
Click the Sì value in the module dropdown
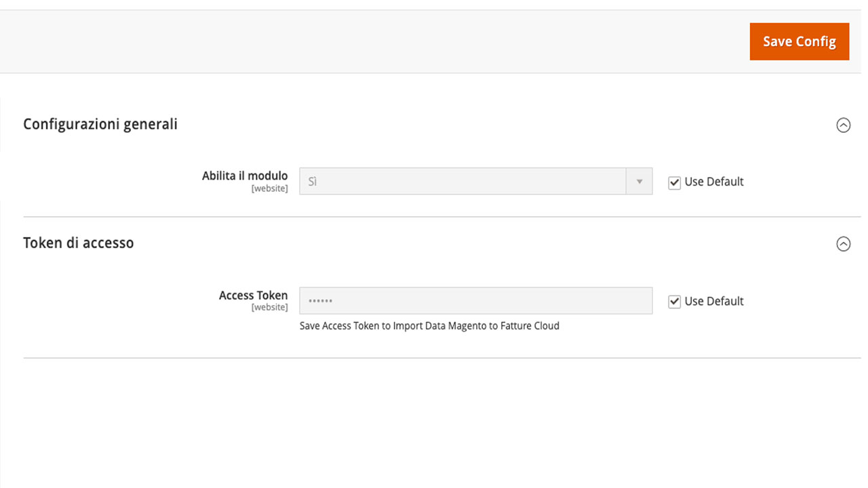[x=313, y=182]
